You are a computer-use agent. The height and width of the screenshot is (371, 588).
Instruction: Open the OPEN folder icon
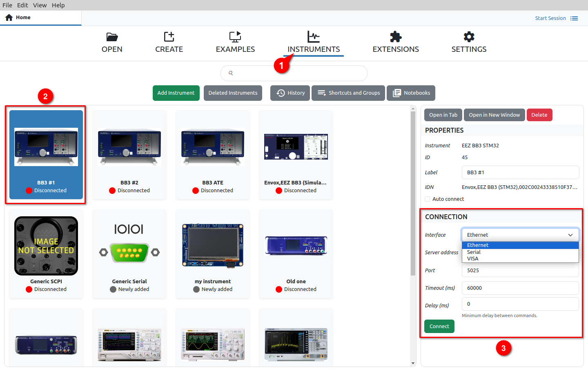[112, 37]
